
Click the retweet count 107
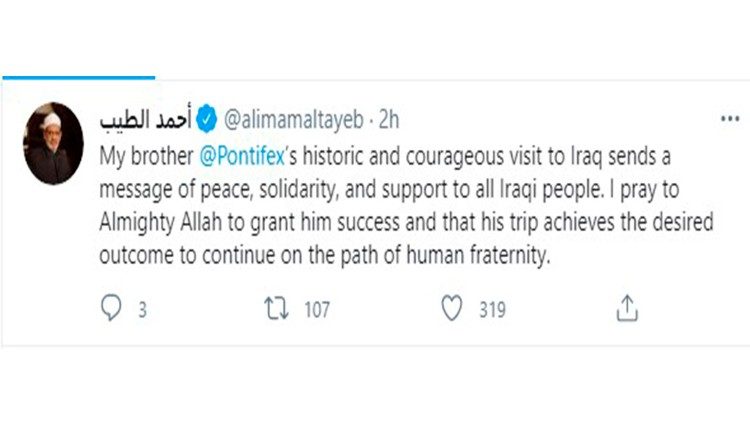click(x=317, y=310)
